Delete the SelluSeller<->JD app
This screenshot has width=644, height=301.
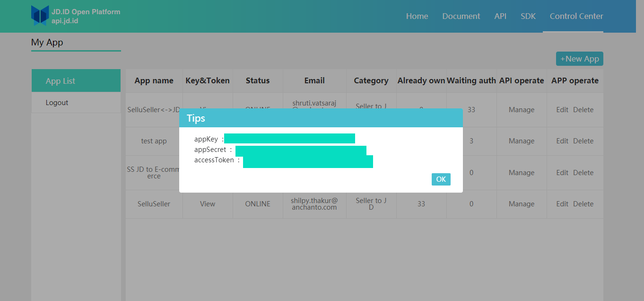[x=583, y=110]
